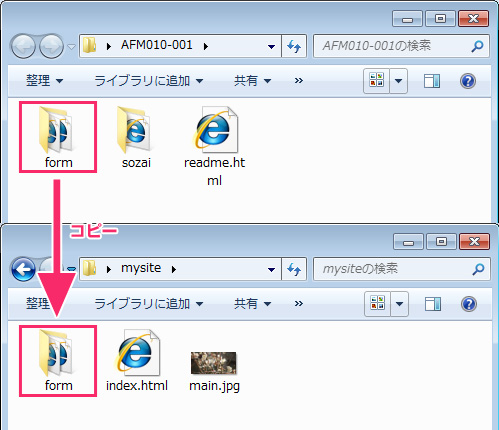This screenshot has width=499, height=430.
Task: Click the help icon in AFM010-001 window
Action: (x=468, y=81)
